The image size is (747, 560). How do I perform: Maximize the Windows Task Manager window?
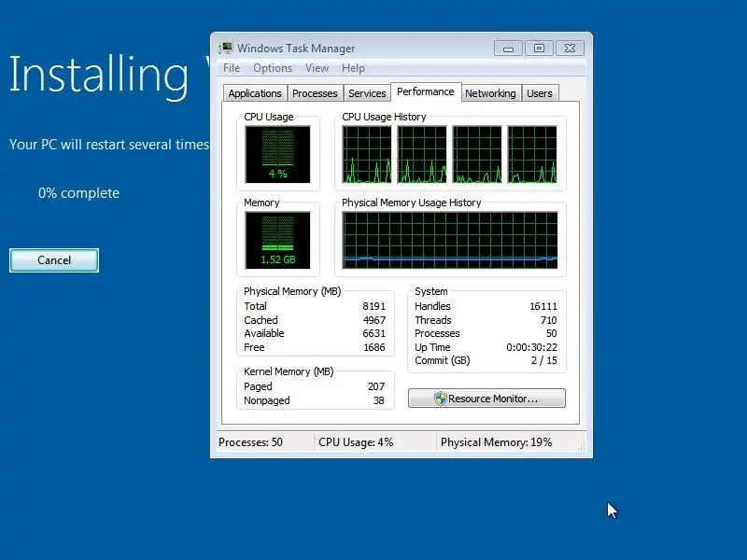(x=539, y=49)
